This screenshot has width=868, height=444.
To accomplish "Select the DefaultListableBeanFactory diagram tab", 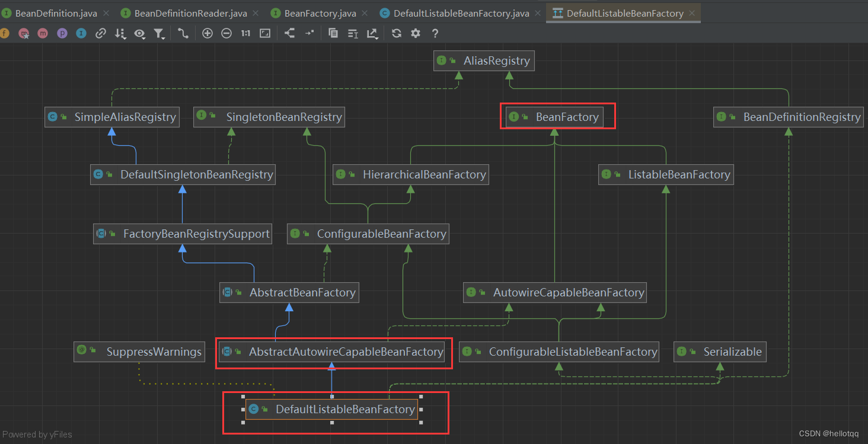I will [625, 13].
